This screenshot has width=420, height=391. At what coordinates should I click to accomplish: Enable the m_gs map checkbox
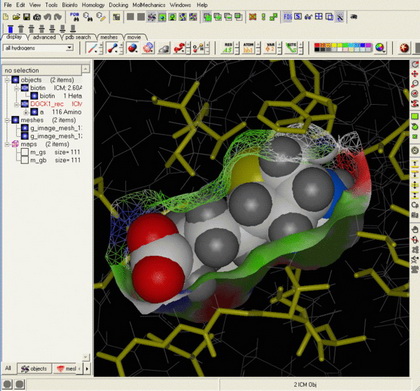click(x=25, y=152)
